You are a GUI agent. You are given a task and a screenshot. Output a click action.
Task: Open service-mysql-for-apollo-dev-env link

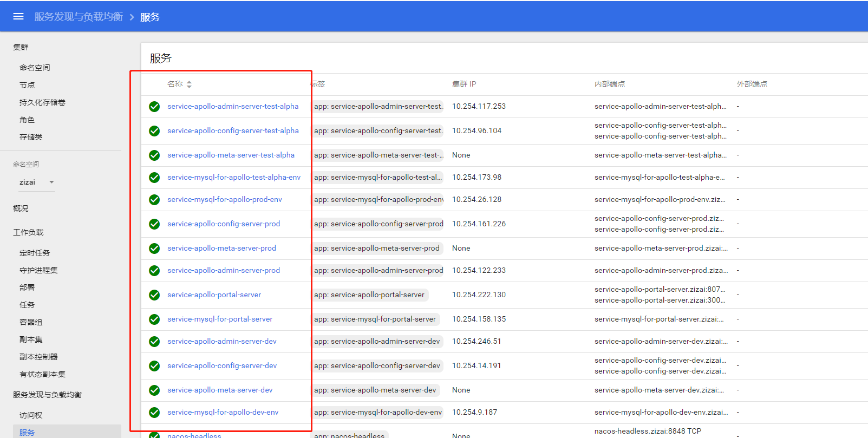223,412
